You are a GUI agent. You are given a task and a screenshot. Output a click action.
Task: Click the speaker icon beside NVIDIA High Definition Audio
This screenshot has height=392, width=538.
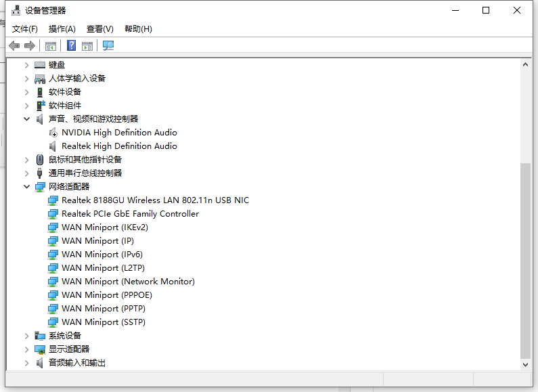tap(53, 133)
